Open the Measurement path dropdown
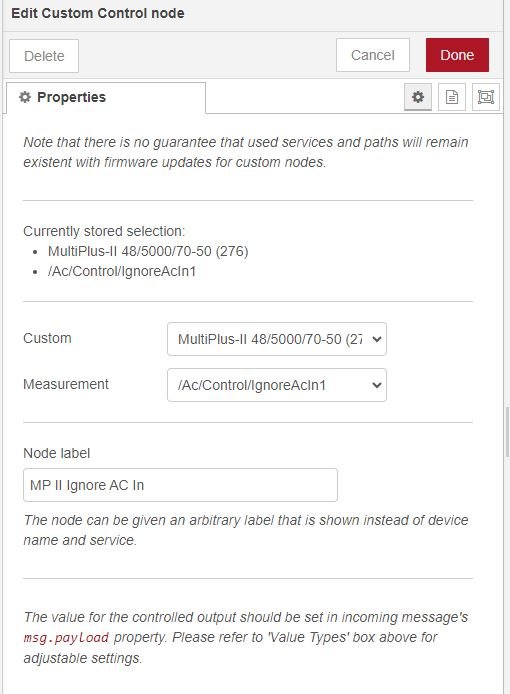The width and height of the screenshot is (510, 694). click(x=277, y=385)
